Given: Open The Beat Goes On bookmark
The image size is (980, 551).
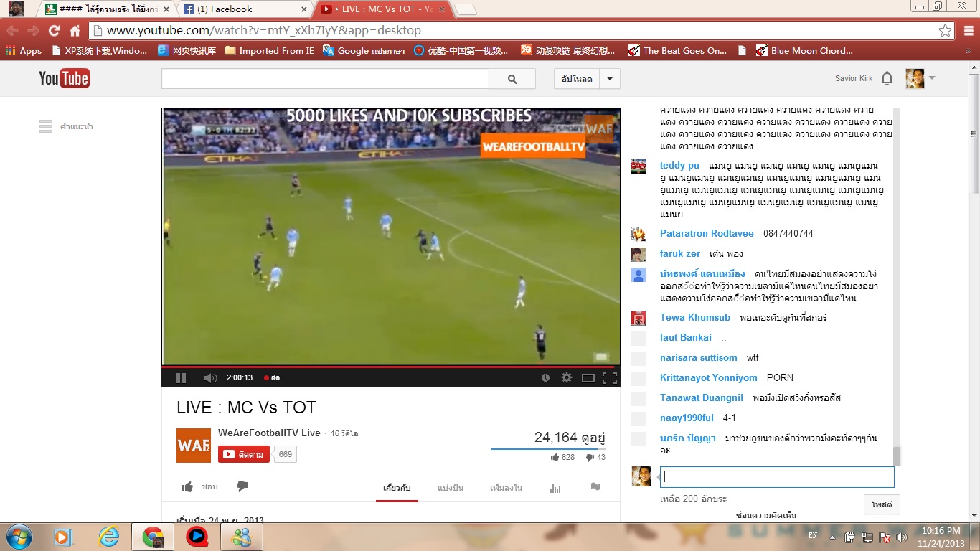Looking at the screenshot, I should (x=677, y=51).
